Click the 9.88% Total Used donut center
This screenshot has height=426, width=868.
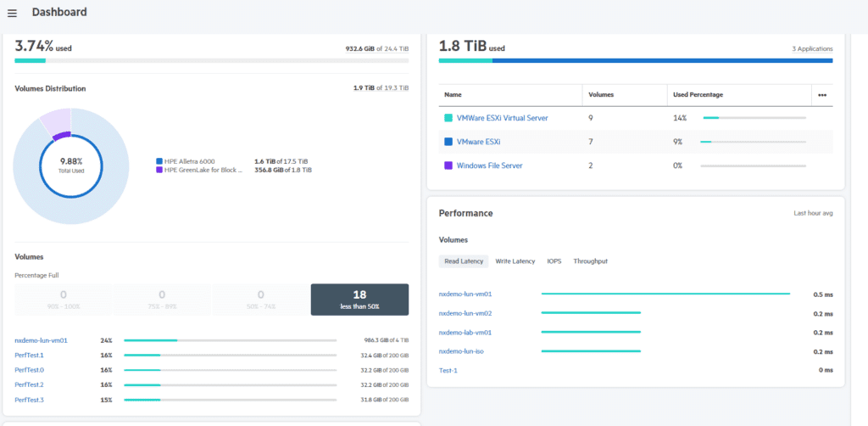pos(71,165)
